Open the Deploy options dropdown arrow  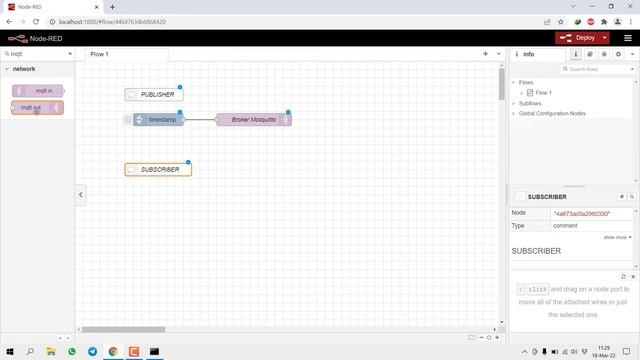[x=605, y=38]
